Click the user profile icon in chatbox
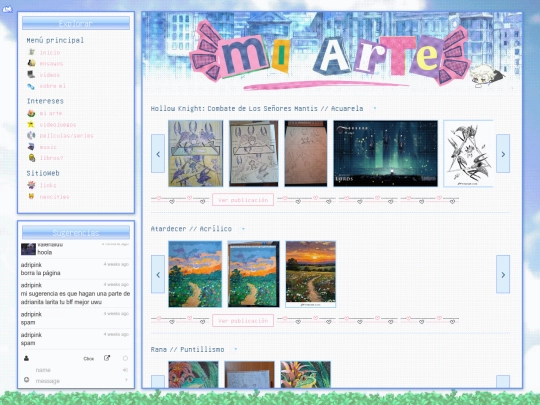The height and width of the screenshot is (405, 540). pyautogui.click(x=27, y=358)
